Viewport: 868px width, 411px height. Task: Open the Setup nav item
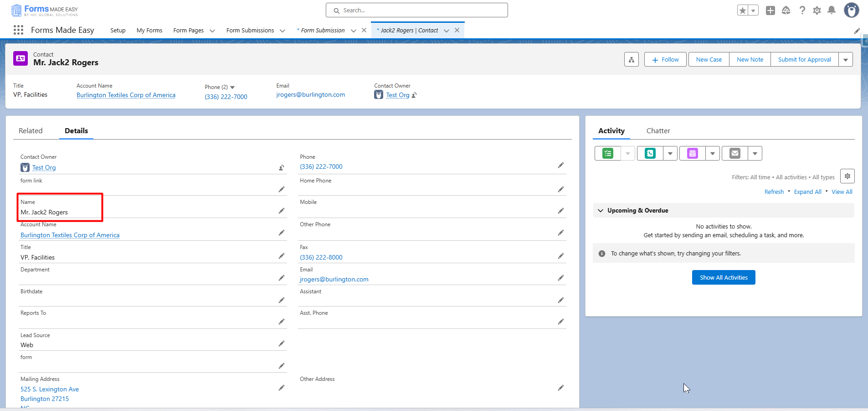pos(118,31)
